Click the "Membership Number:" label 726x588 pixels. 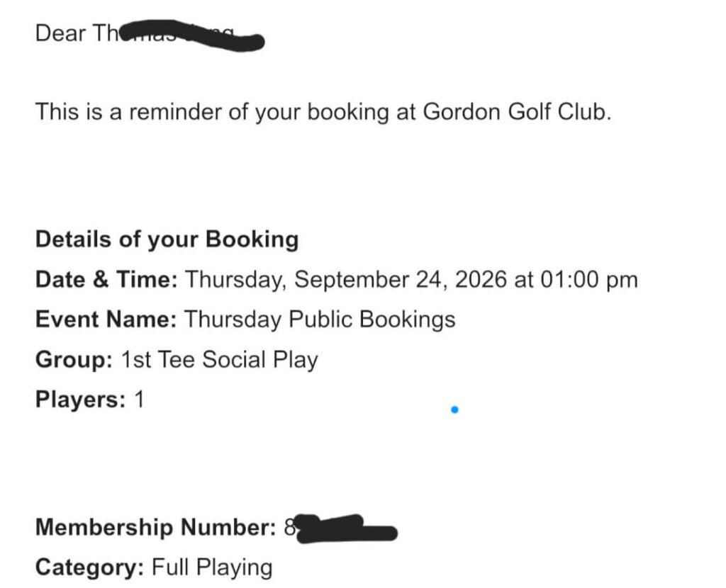click(156, 527)
